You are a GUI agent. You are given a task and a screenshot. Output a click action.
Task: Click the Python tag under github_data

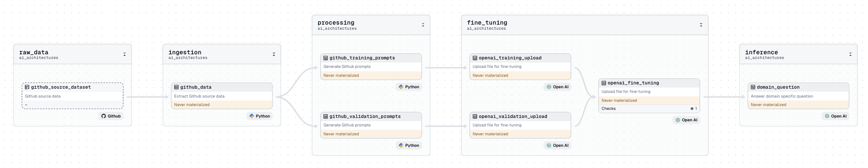click(x=260, y=116)
